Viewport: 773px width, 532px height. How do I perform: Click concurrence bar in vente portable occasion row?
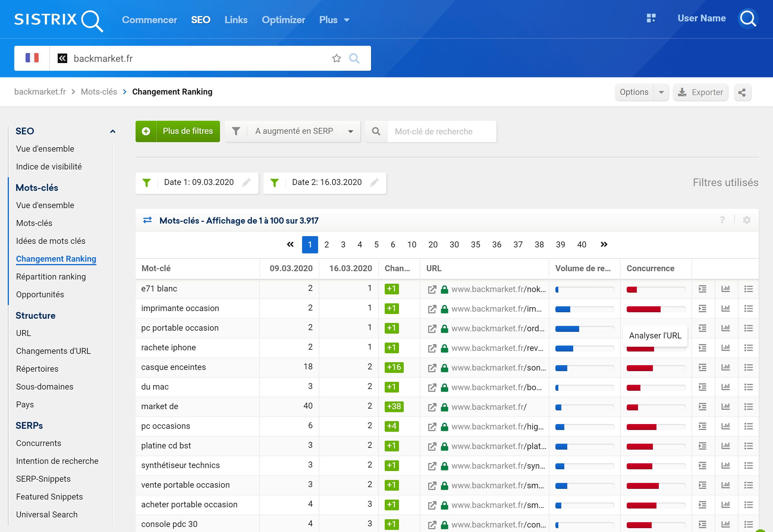656,486
